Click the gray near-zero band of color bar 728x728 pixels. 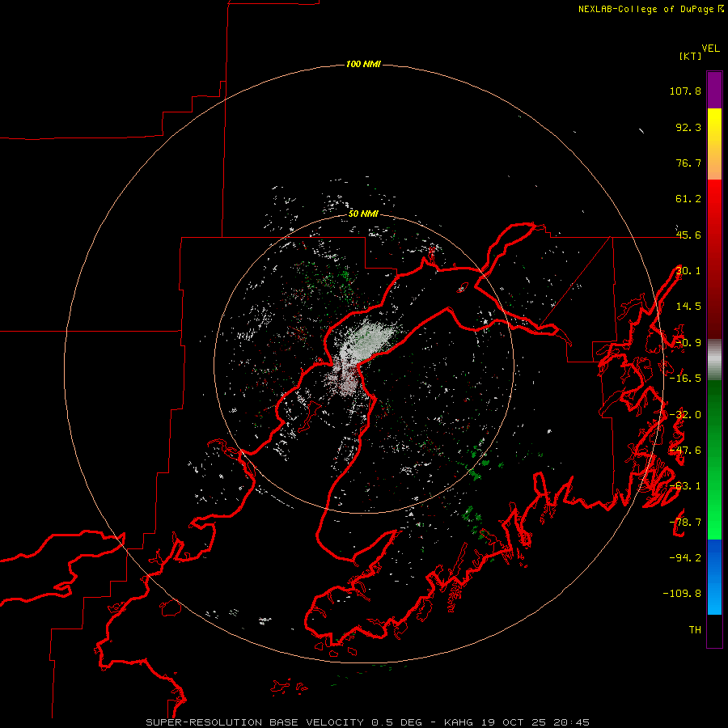714,360
